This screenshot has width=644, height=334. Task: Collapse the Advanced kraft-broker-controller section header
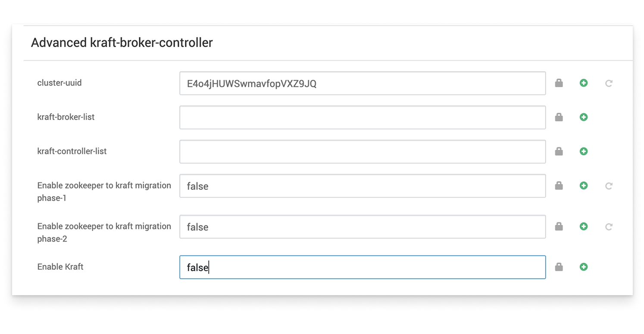122,43
